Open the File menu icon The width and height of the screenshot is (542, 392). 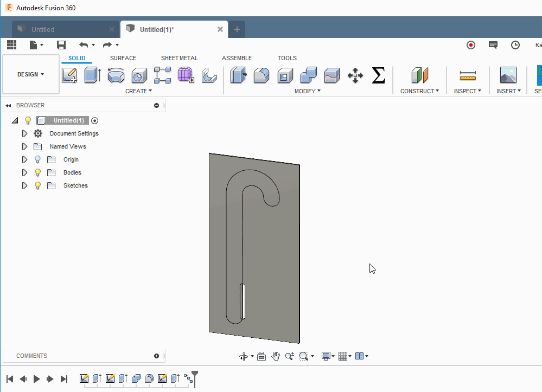[34, 45]
